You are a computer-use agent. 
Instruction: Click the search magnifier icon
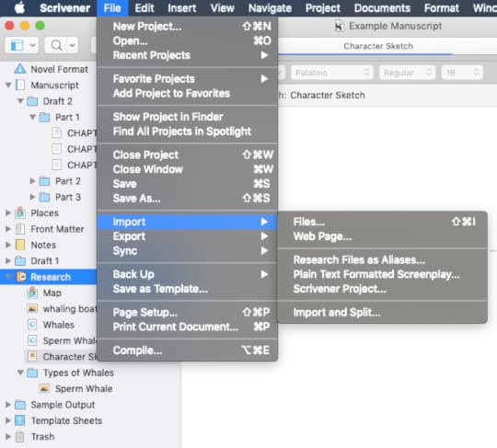[x=56, y=45]
